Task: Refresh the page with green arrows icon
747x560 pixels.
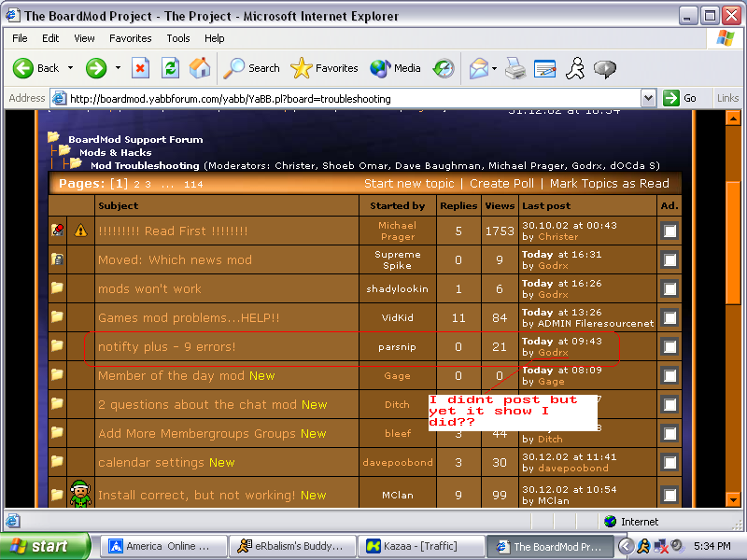Action: pos(170,68)
